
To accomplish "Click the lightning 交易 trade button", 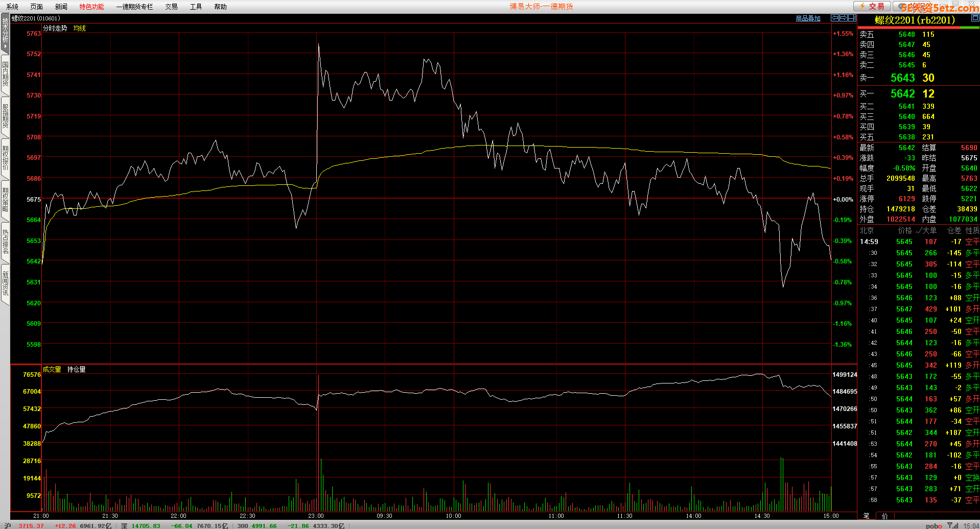I will click(x=872, y=6).
